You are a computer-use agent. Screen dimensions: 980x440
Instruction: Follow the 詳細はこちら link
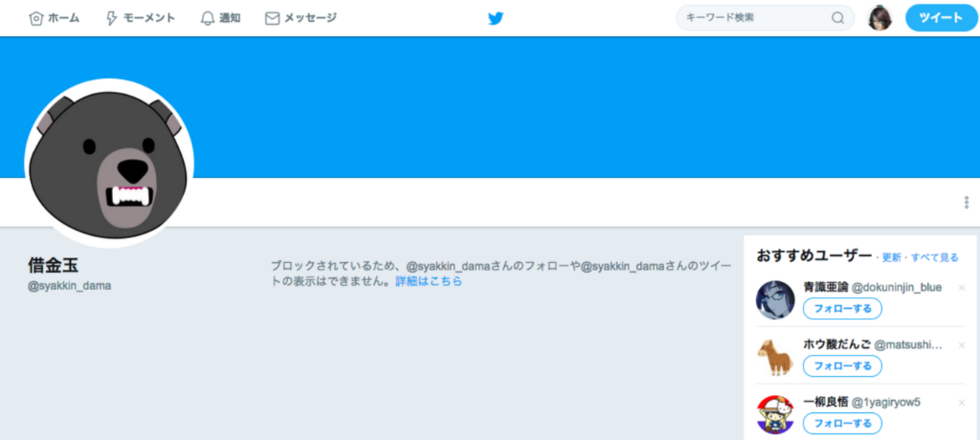(x=429, y=281)
